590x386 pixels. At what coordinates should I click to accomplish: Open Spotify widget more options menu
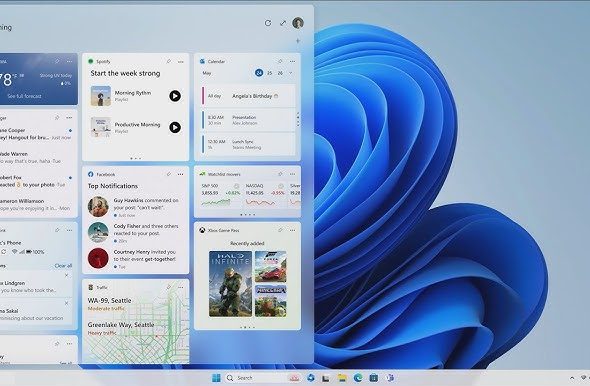click(181, 62)
